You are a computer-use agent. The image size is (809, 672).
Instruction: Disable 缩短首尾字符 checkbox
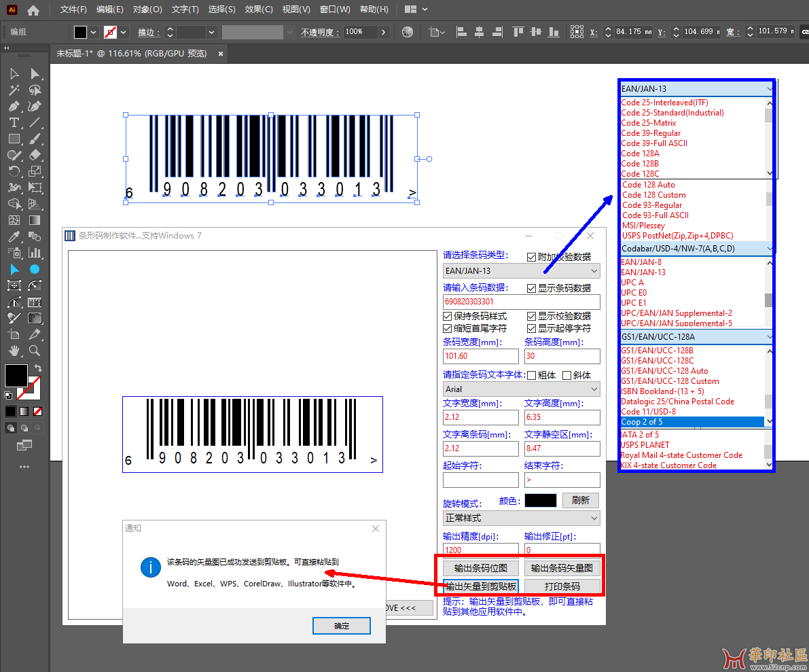coord(448,329)
